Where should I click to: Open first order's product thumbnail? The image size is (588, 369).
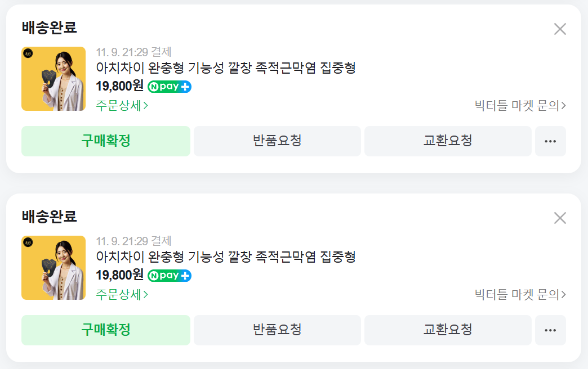[x=54, y=79]
